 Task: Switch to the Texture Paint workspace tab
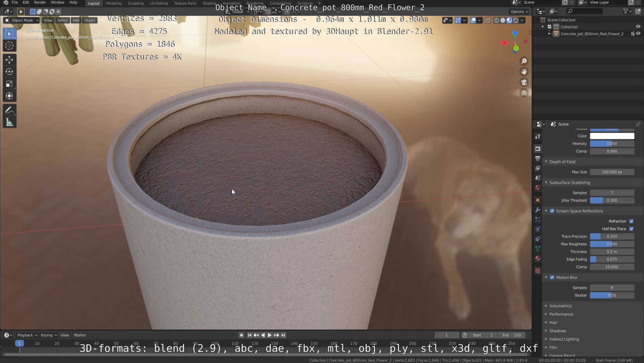pos(185,3)
